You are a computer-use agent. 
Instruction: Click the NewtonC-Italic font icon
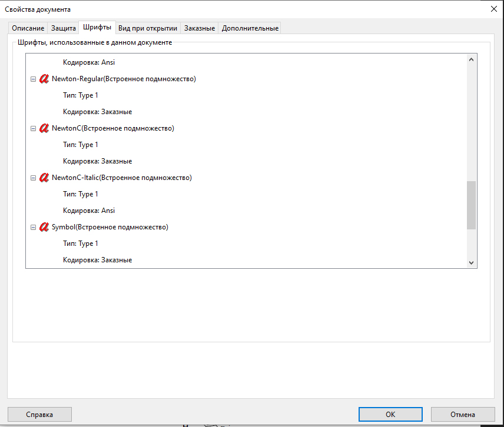(44, 178)
